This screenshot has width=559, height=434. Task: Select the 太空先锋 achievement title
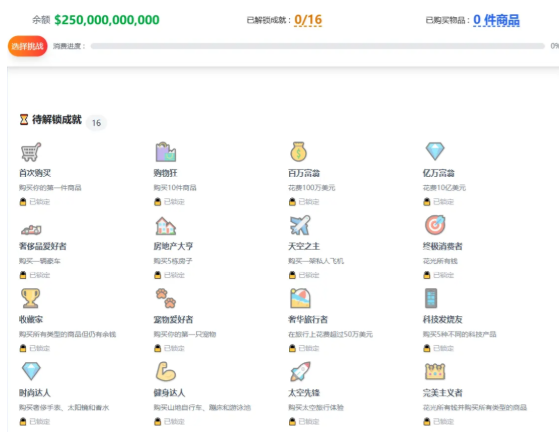point(304,393)
